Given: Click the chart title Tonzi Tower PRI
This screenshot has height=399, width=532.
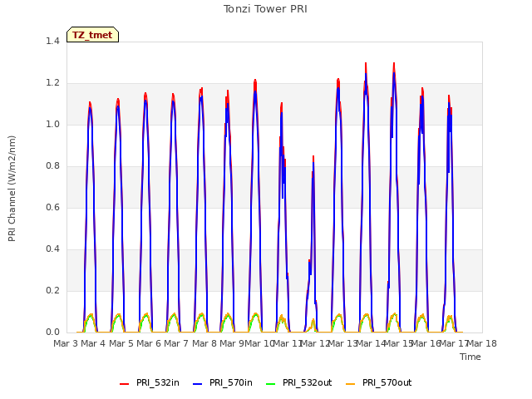Looking at the screenshot, I should [265, 9].
